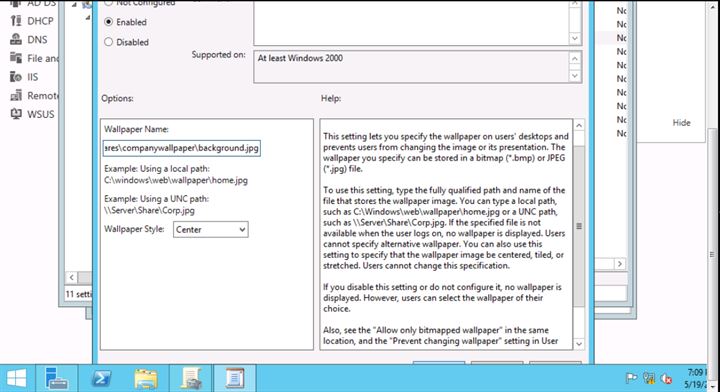Open File and Storage Services sidebar item
The image size is (720, 392).
34,58
